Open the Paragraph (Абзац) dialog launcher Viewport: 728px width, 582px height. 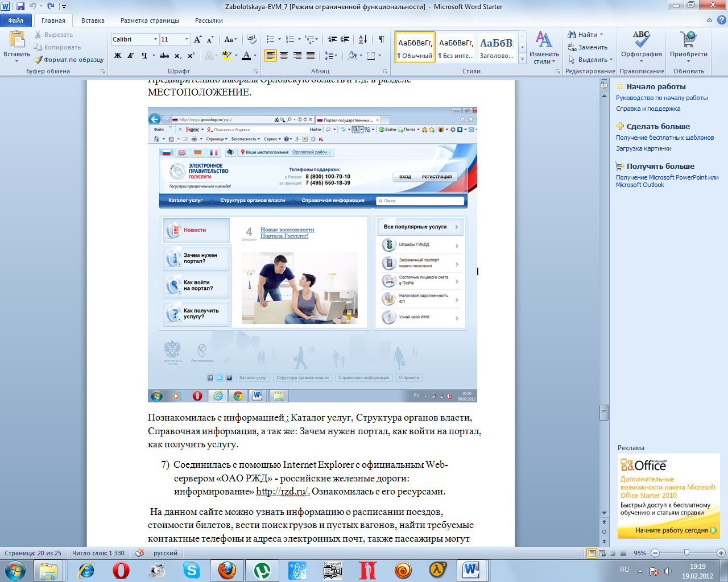click(386, 72)
